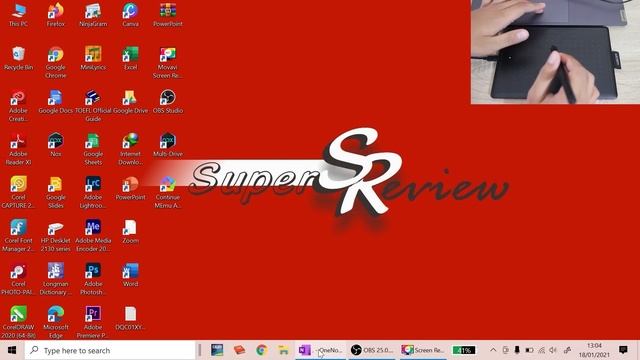Viewport: 640px width, 360px height.
Task: Click the Multi-Drive desktop shortcut
Action: click(x=168, y=145)
